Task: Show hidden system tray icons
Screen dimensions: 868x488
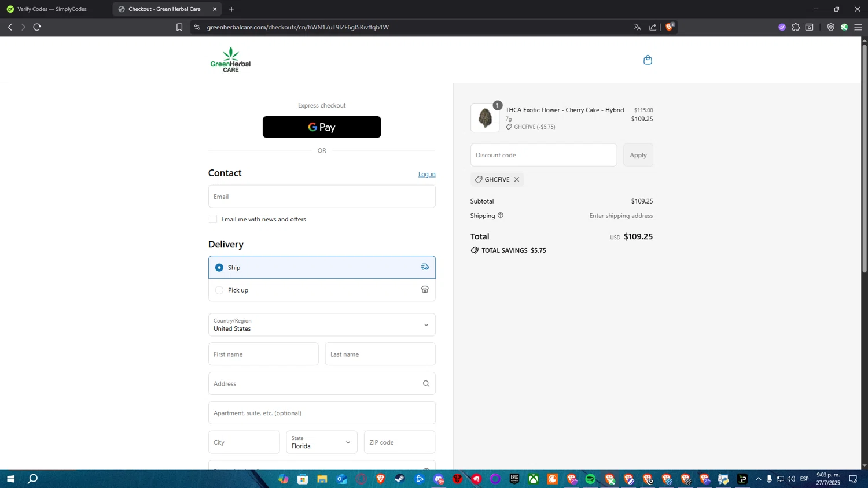Action: point(758,479)
